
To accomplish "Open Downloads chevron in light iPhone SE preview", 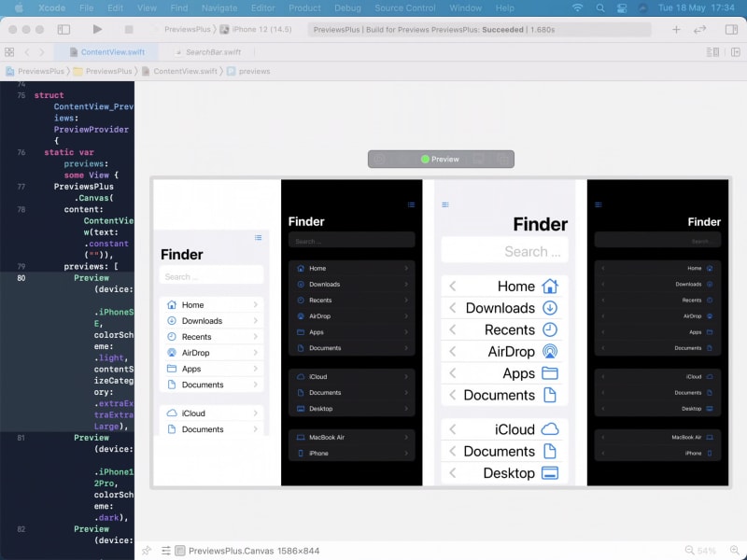I will coord(256,321).
